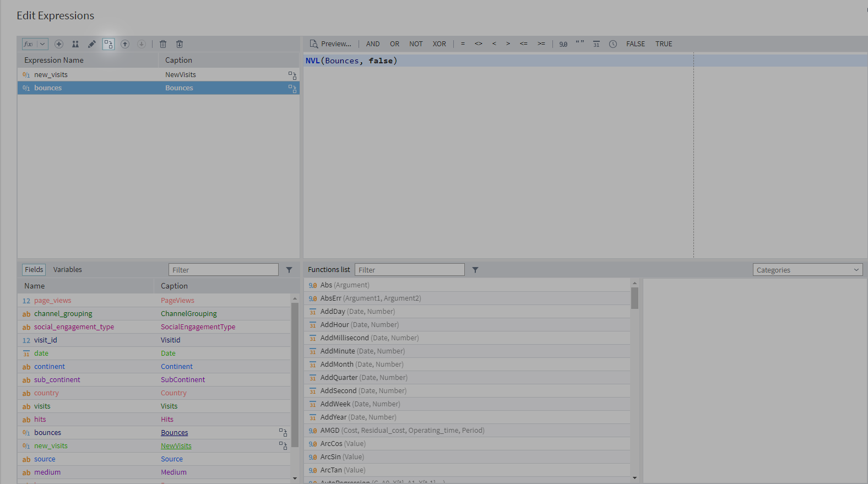Screen dimensions: 868x484
Task: Insert a time clock constant icon
Action: coord(613,44)
